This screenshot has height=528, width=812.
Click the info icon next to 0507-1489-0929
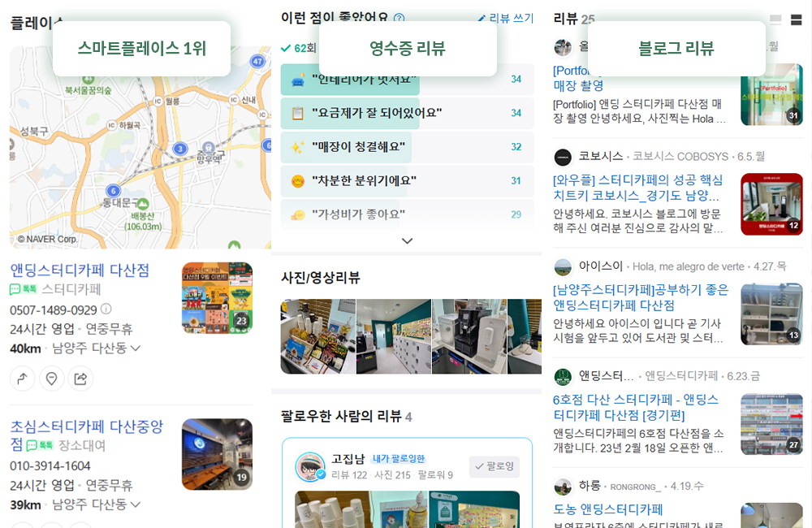106,309
